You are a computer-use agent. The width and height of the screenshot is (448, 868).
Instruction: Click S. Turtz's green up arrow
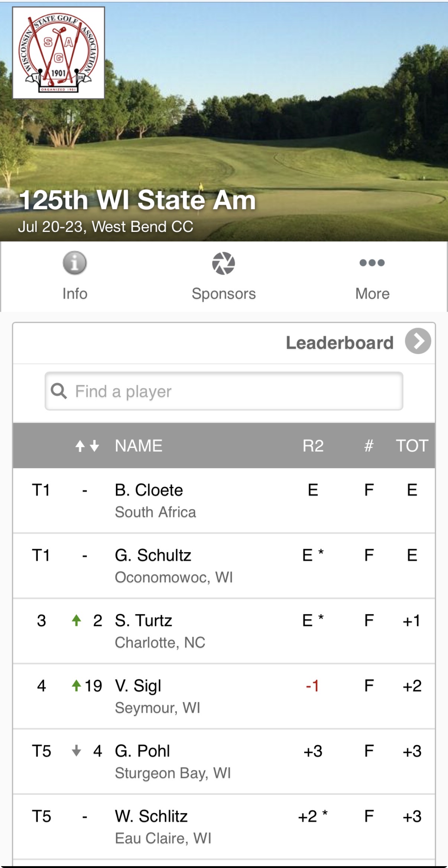click(x=77, y=620)
